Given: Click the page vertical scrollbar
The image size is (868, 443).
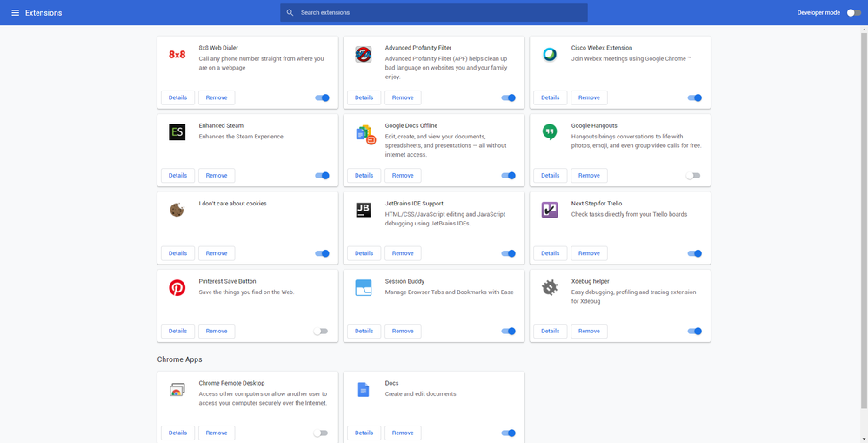Looking at the screenshot, I should tap(864, 218).
